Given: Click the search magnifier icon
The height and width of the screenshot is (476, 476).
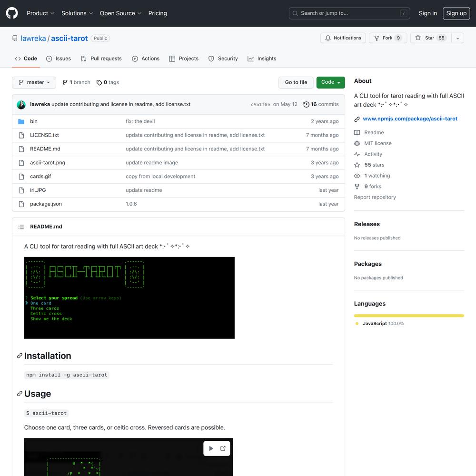Looking at the screenshot, I should click(x=295, y=13).
